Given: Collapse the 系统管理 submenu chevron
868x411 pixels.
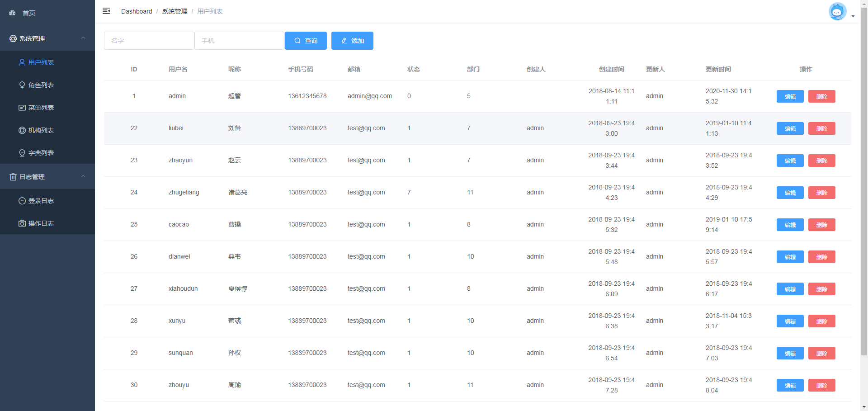Looking at the screenshot, I should coord(83,38).
